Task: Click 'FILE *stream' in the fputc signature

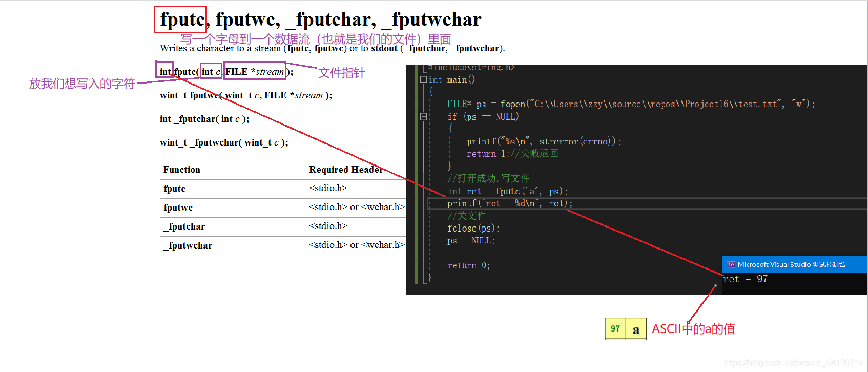Action: (x=255, y=72)
